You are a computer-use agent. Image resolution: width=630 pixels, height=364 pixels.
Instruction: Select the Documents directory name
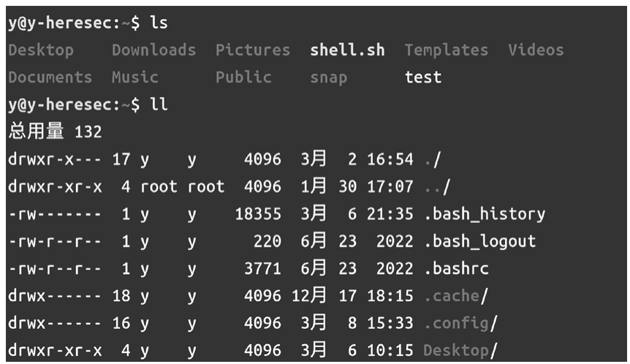tap(50, 77)
